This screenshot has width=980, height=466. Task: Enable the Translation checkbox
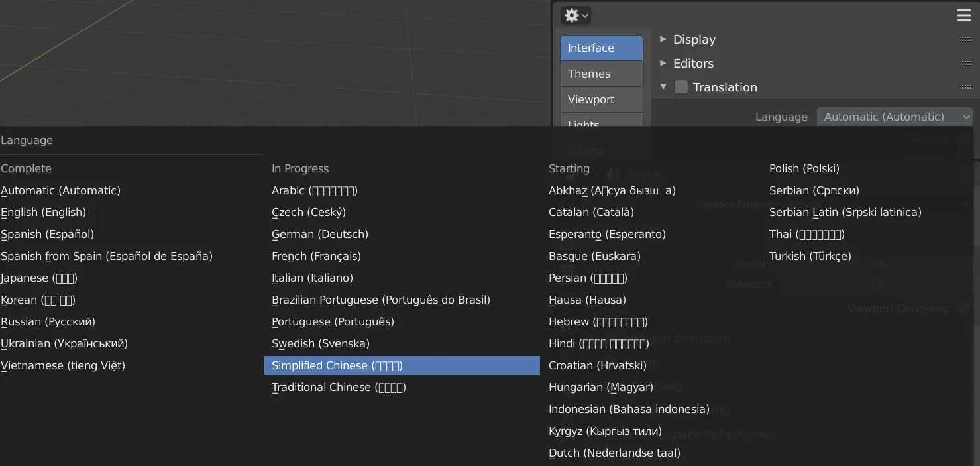(x=681, y=87)
